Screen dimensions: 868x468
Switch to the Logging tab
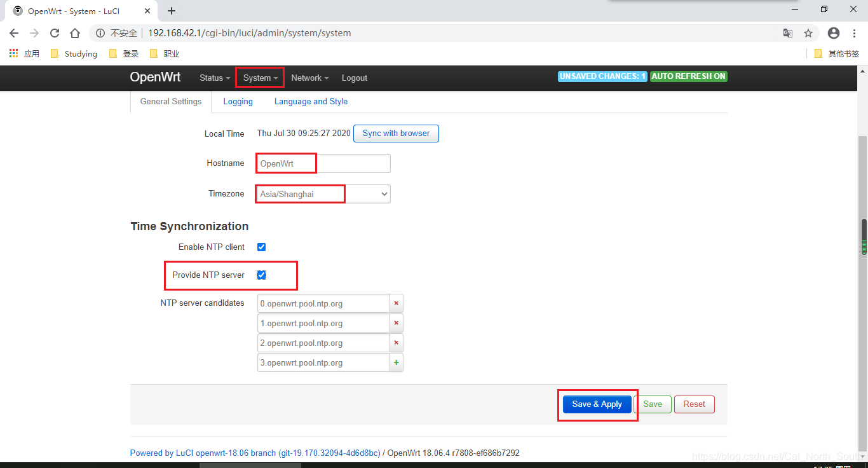238,102
